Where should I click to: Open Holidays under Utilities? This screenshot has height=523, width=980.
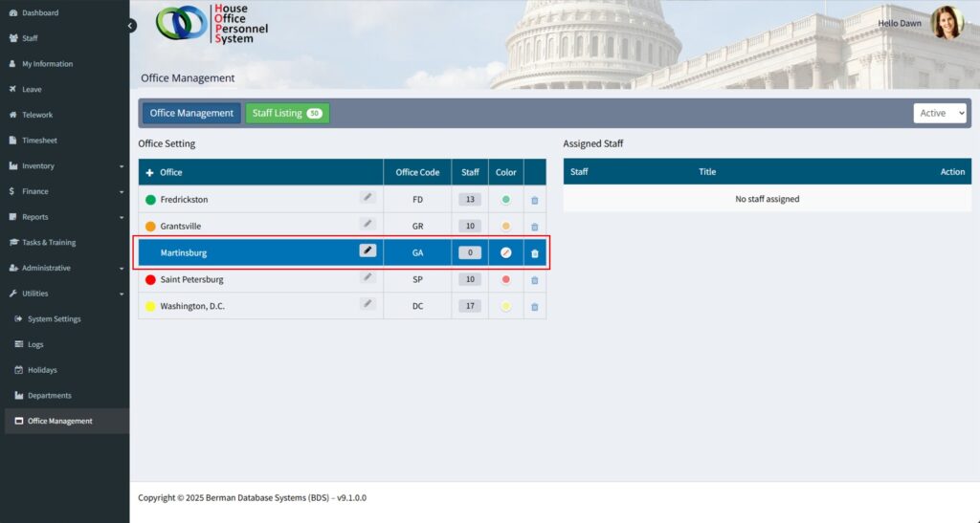pos(42,370)
